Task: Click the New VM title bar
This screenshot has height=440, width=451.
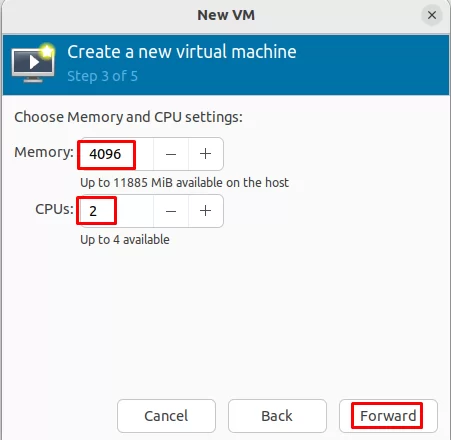Action: 226,15
